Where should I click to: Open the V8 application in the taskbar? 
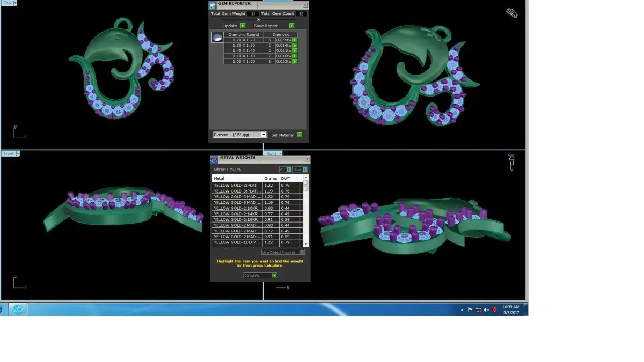18,309
